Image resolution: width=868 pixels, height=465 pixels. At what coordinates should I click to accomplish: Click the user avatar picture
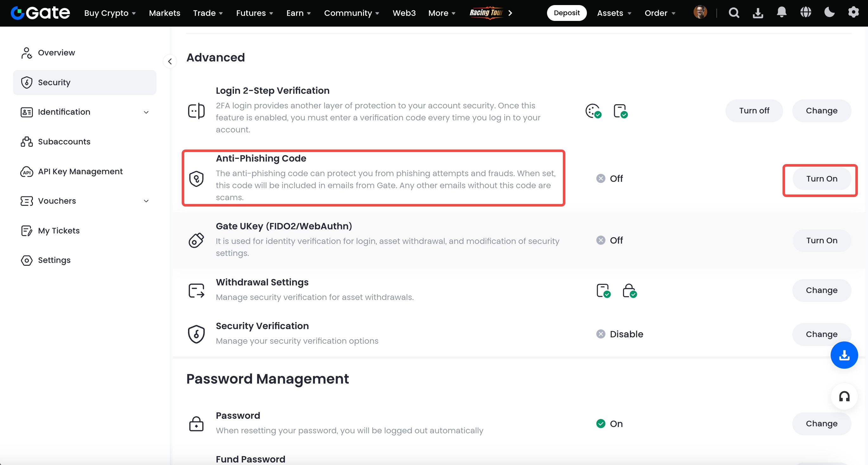pos(700,12)
